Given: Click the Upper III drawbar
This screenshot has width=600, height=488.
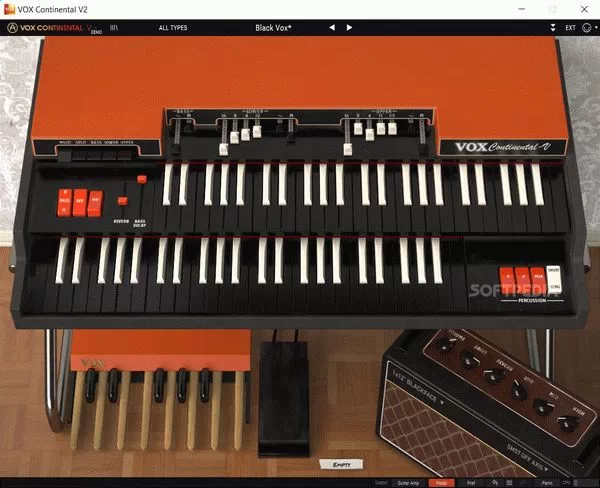Looking at the screenshot, I should [x=392, y=128].
